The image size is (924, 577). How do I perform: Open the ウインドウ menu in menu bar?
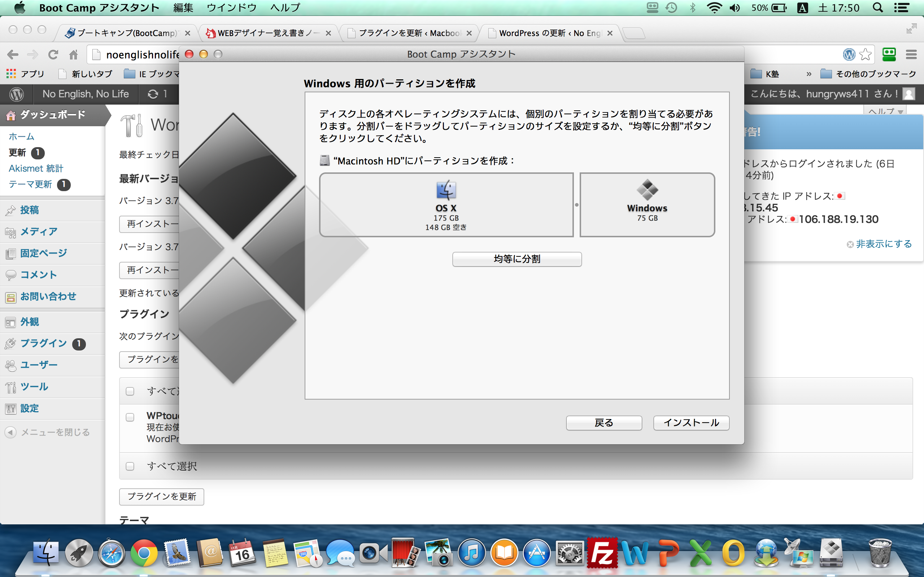click(231, 8)
